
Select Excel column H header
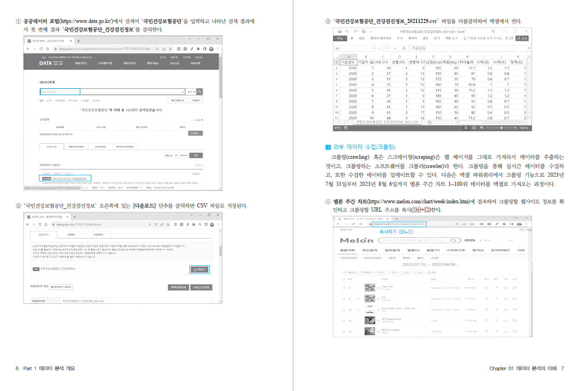[x=466, y=56]
